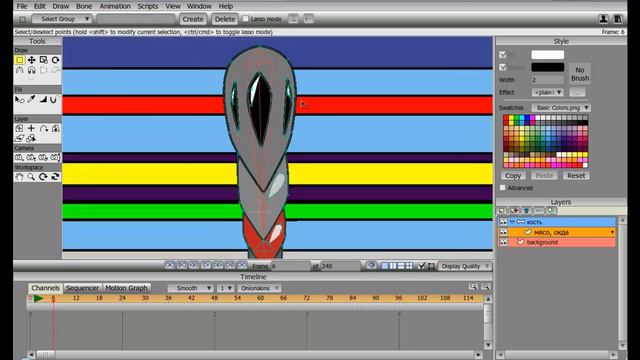Screen dimensions: 640x360
Task: Click the Delete Layer trash icon
Action: point(527,211)
